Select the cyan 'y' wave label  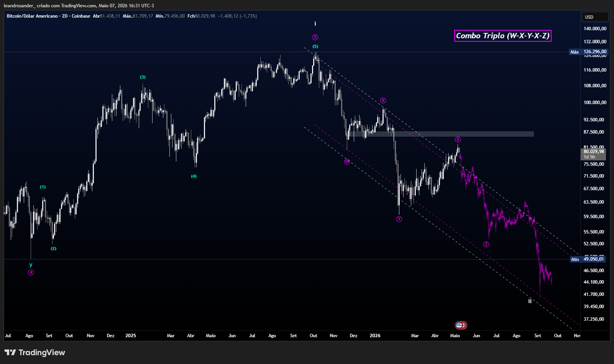[31, 264]
